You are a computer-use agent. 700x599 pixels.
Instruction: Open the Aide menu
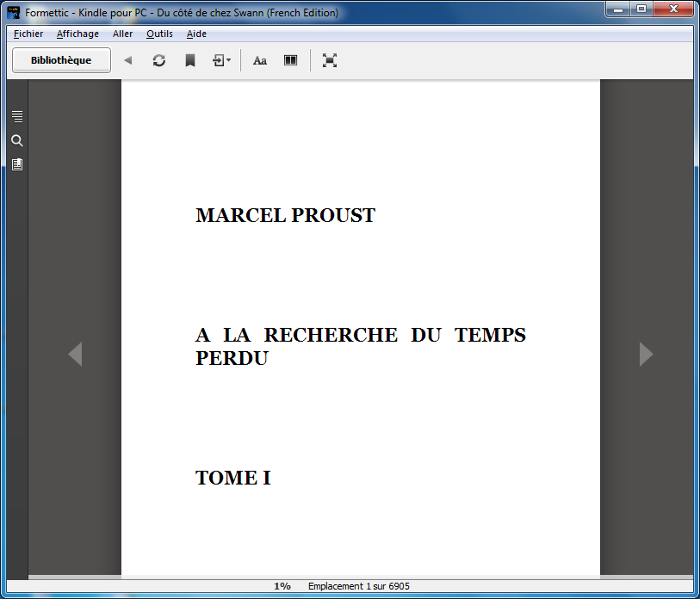196,34
